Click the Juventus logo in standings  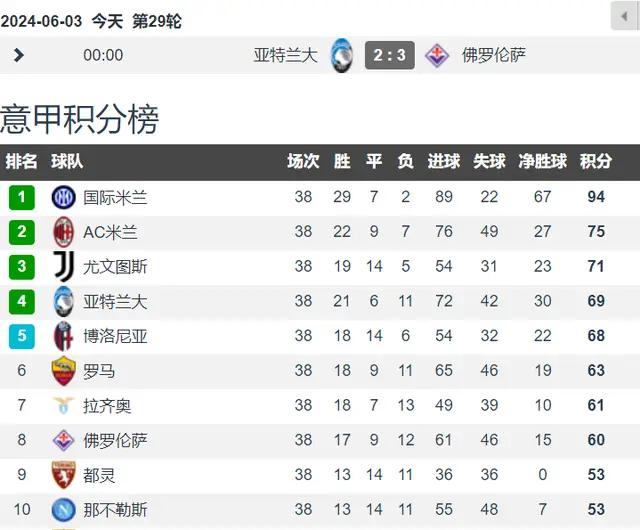point(63,266)
